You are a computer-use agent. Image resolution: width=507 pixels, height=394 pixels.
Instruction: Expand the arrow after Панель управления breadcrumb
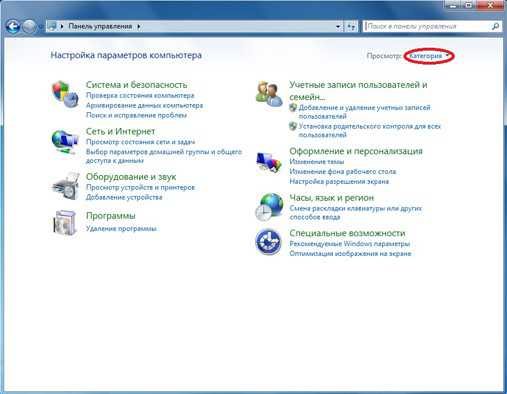[139, 26]
